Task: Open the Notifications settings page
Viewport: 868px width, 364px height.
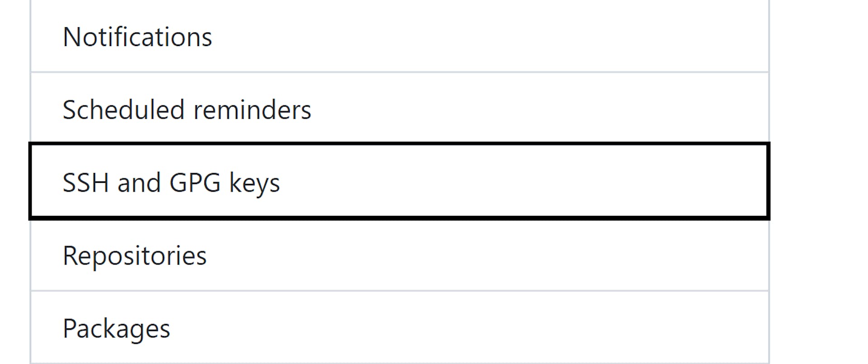Action: point(137,37)
